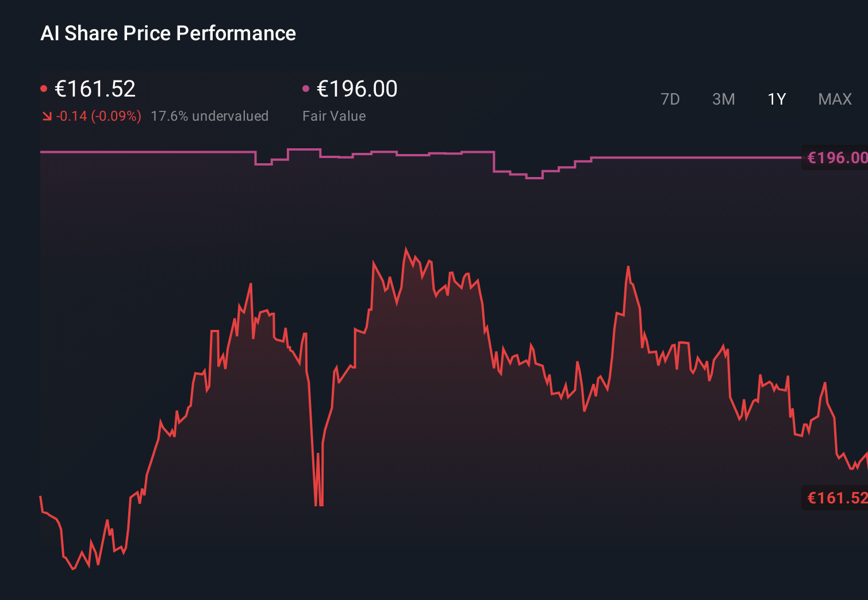This screenshot has height=600, width=868.
Task: Click the Fair Value label
Action: point(334,116)
